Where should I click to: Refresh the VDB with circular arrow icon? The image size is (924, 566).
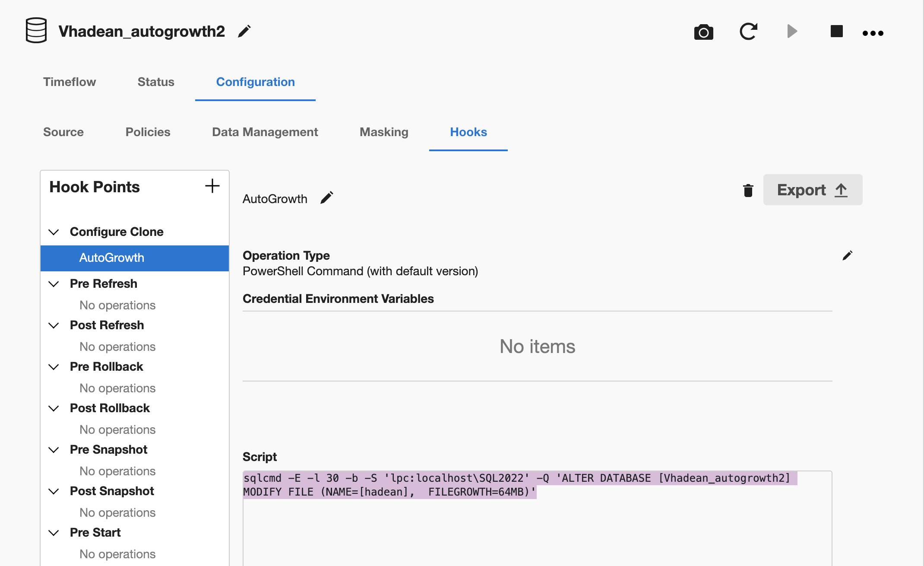pyautogui.click(x=748, y=31)
